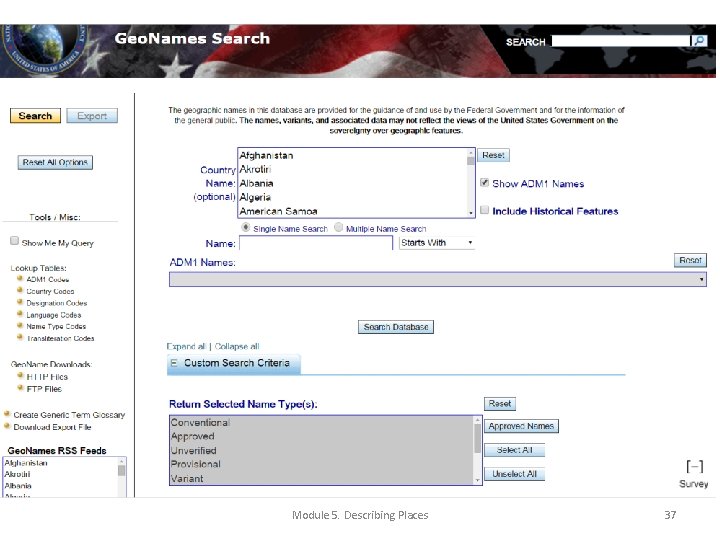Click the Select All button
This screenshot has height=540, width=720.
514,450
